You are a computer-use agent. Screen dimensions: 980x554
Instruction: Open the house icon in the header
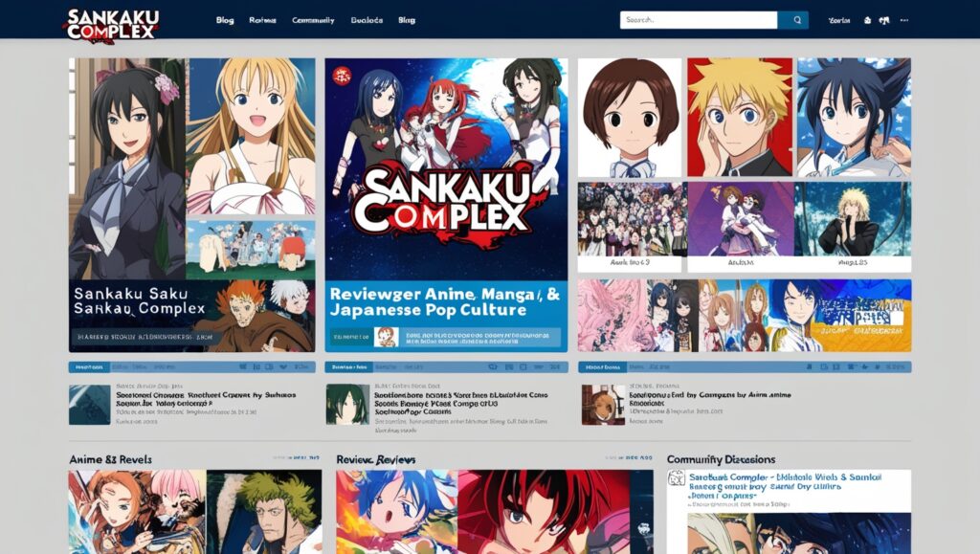[x=867, y=20]
